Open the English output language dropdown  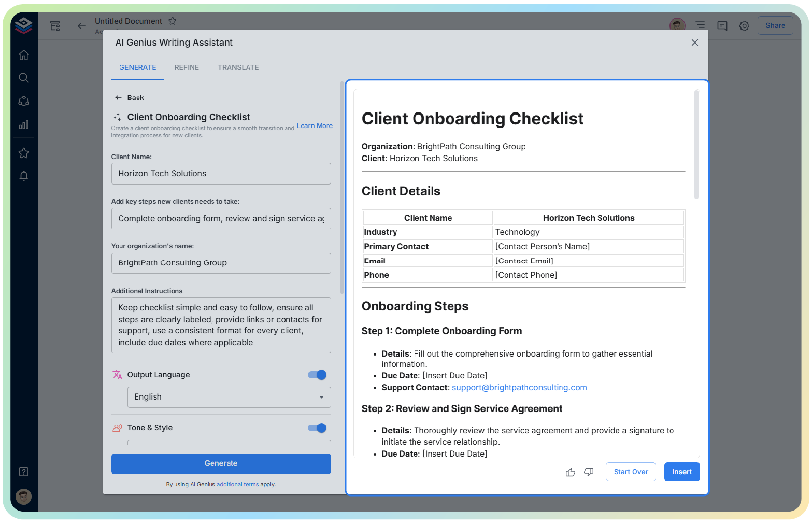229,397
